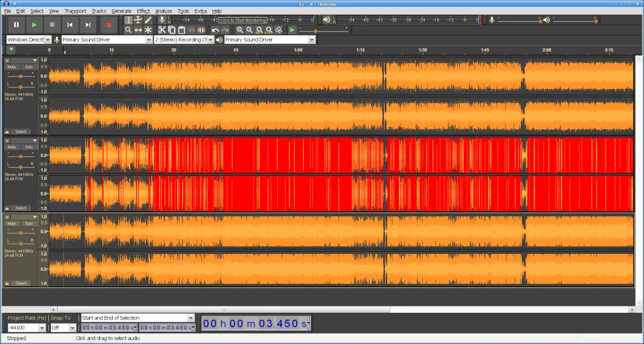Click the Silence audio icon
Viewport: 644px width, 344px height.
tap(201, 30)
